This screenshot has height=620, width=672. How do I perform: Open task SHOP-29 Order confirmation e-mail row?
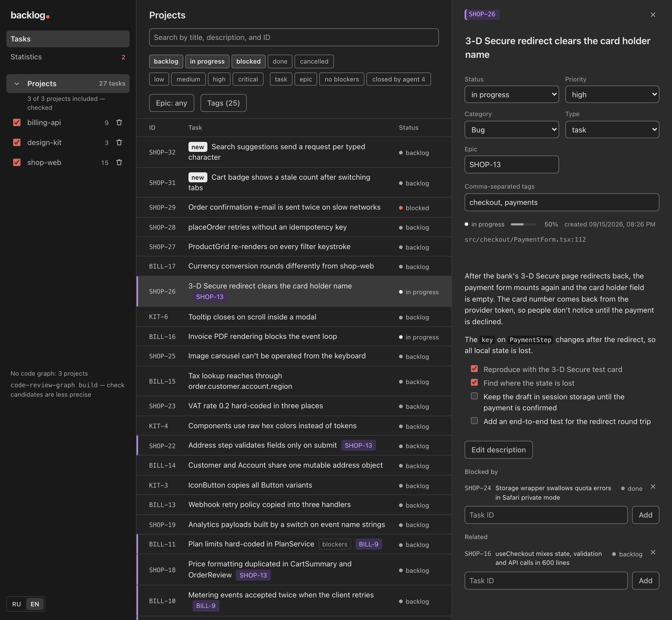coord(294,207)
